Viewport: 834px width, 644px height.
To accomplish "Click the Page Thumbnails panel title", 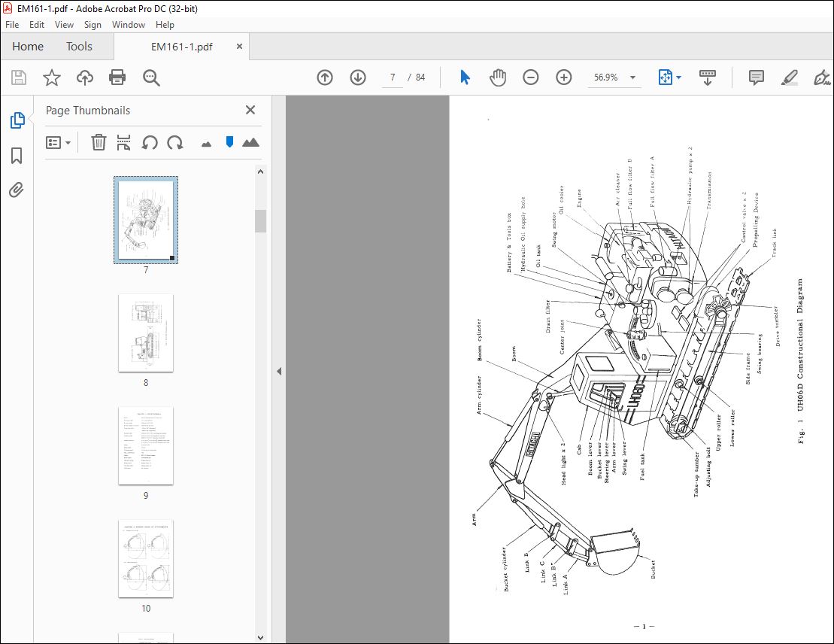I will tap(88, 110).
